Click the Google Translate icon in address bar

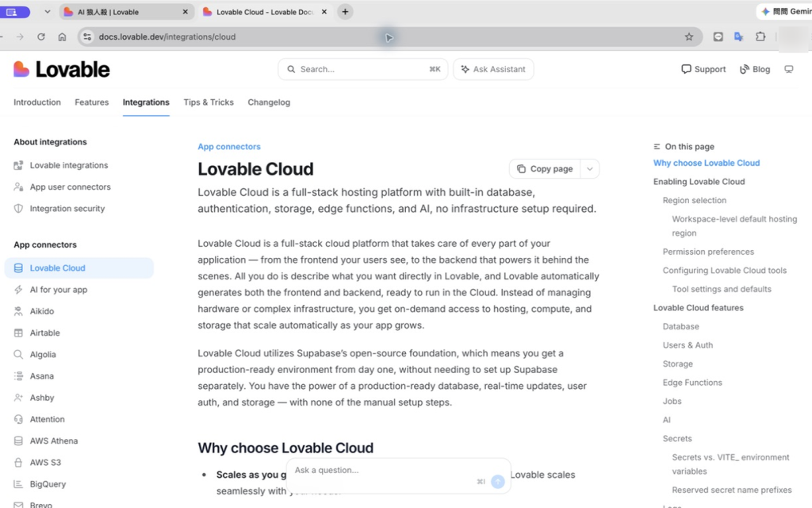click(x=739, y=37)
